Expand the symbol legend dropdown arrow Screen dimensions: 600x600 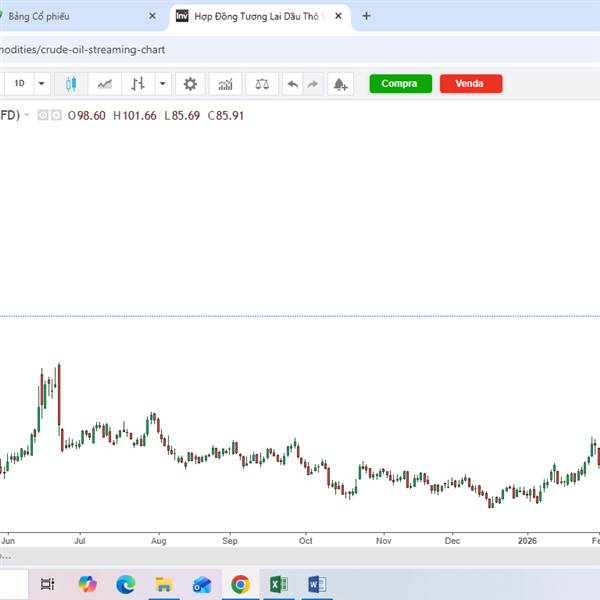(x=26, y=115)
